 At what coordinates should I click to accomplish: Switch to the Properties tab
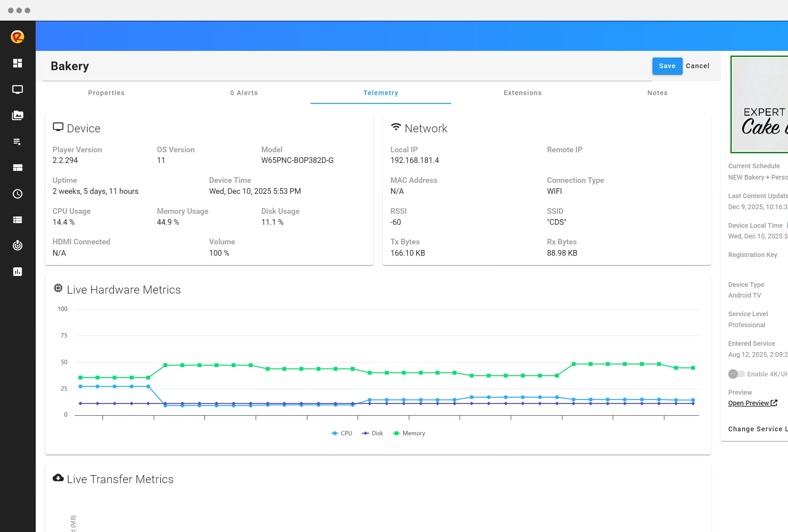click(x=106, y=92)
